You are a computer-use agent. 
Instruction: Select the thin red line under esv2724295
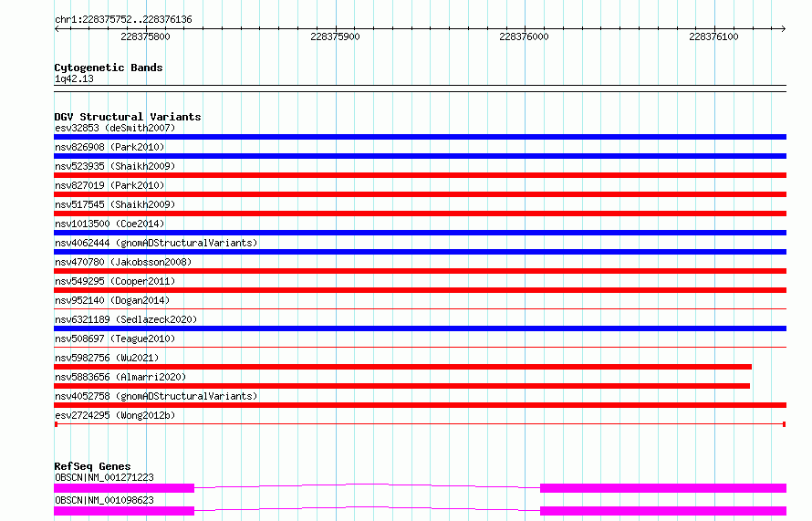(420, 424)
